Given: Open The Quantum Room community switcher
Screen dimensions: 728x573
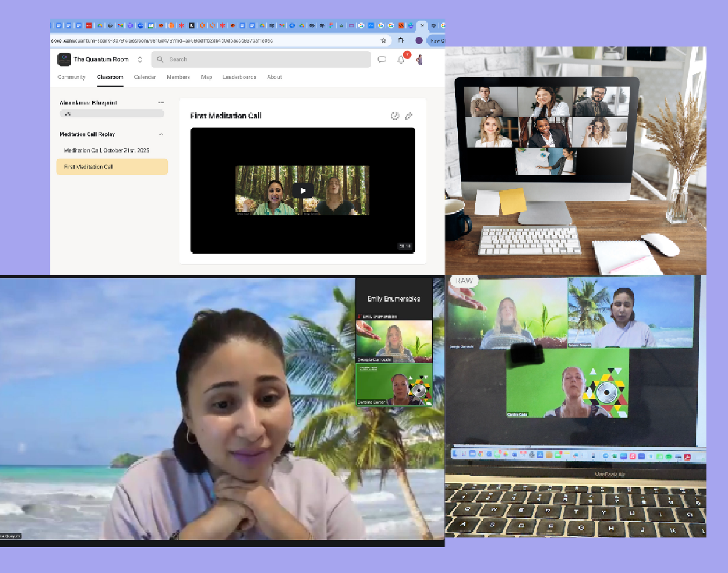Looking at the screenshot, I should tap(140, 59).
